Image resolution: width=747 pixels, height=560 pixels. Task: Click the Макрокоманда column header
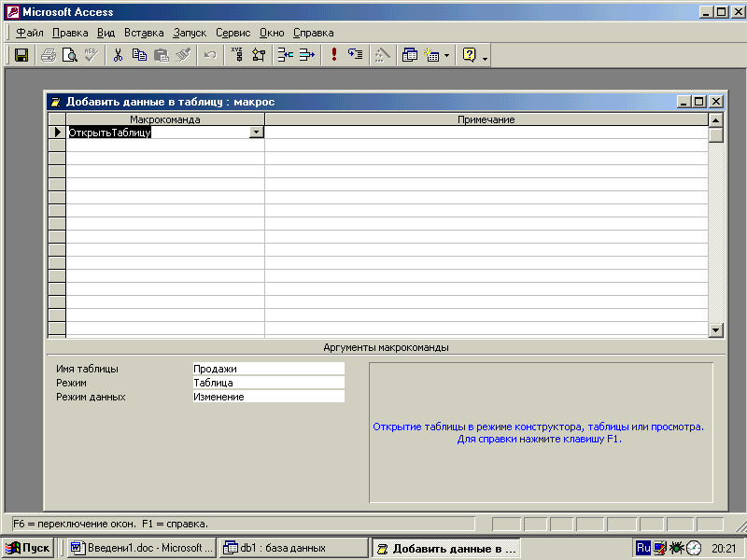[x=165, y=119]
